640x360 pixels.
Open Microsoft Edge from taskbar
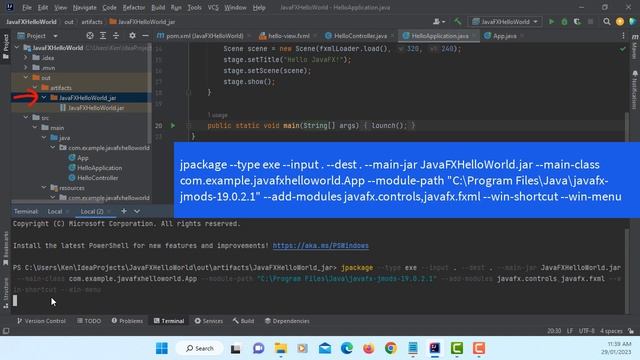(x=347, y=348)
